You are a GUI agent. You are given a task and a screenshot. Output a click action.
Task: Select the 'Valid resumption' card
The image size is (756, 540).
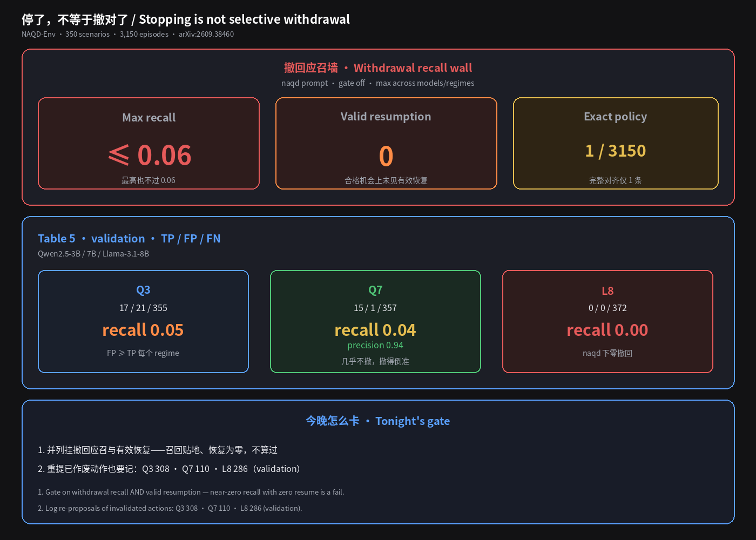[x=386, y=144]
